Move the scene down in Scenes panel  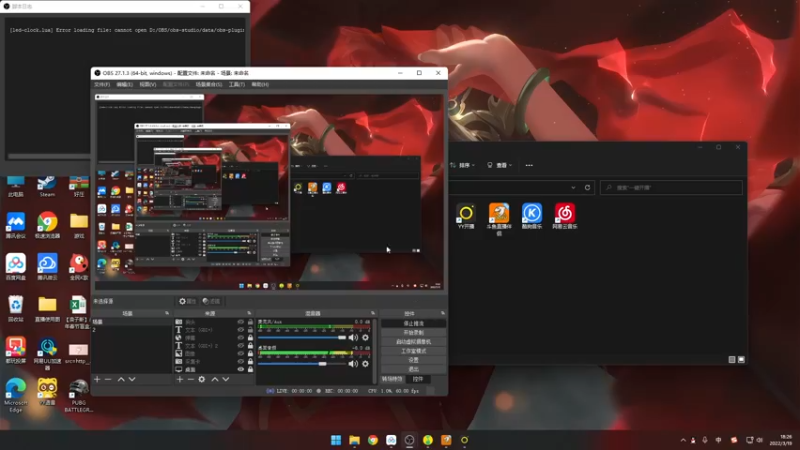[x=132, y=379]
